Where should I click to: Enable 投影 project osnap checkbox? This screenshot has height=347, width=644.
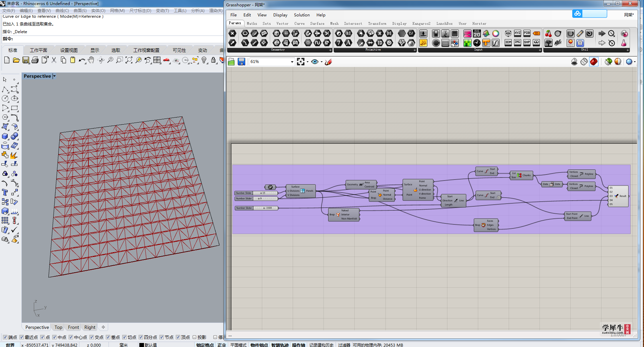pos(194,337)
